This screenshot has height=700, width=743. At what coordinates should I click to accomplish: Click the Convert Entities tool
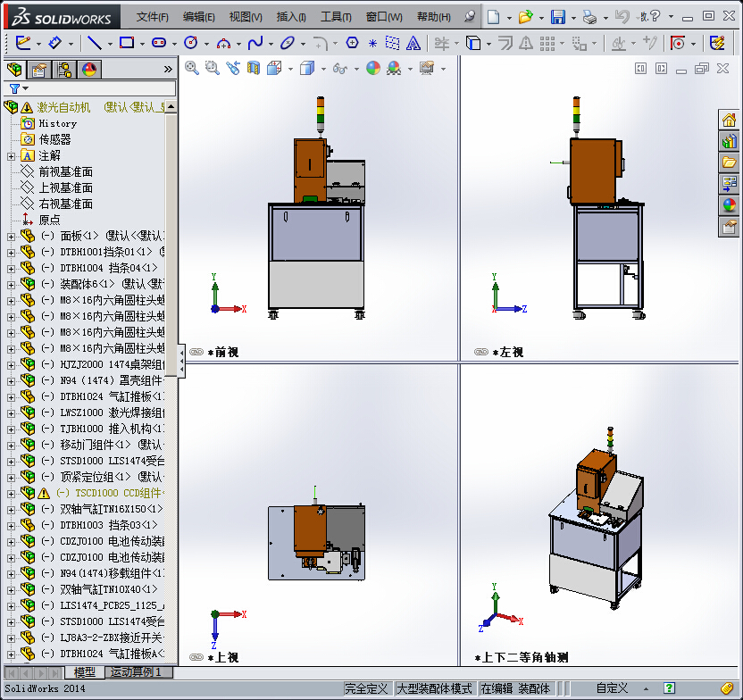[x=473, y=43]
